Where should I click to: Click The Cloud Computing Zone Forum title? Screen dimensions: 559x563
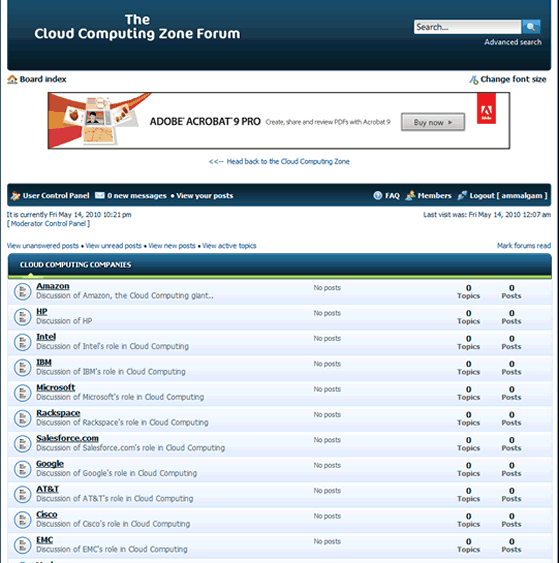click(137, 27)
